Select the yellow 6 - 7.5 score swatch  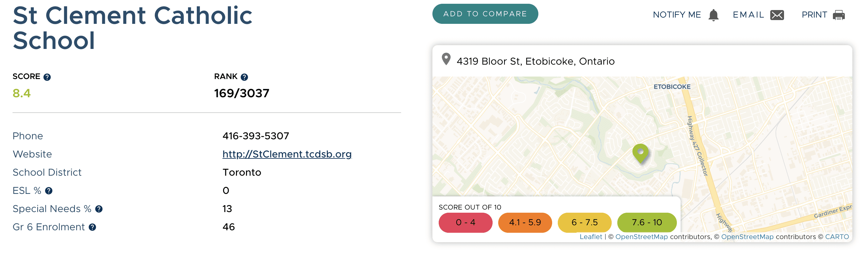pyautogui.click(x=584, y=222)
